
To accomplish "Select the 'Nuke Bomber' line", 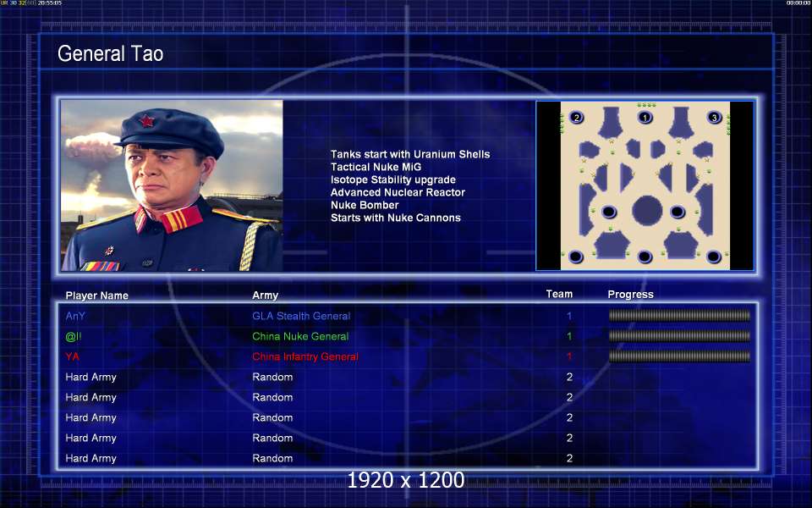I will (x=365, y=205).
